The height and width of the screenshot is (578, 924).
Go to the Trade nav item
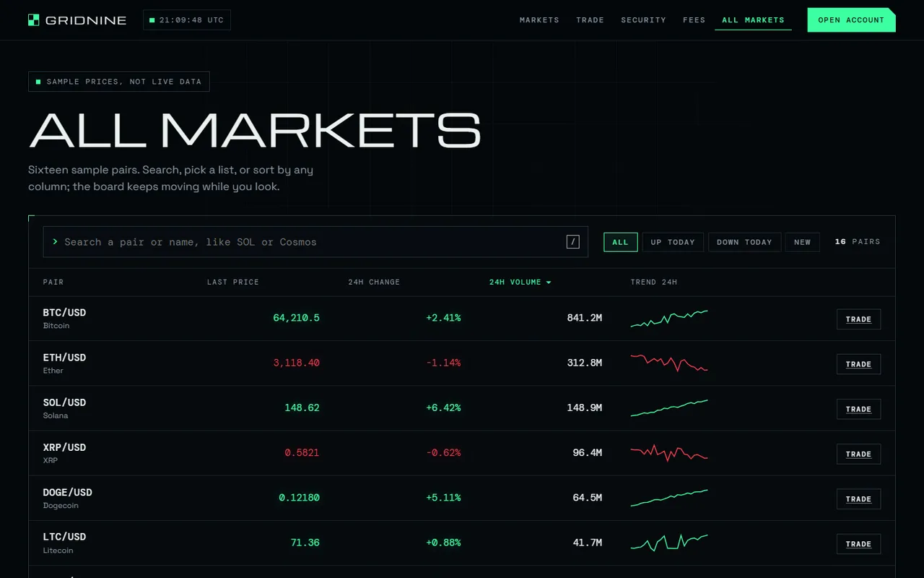(590, 20)
